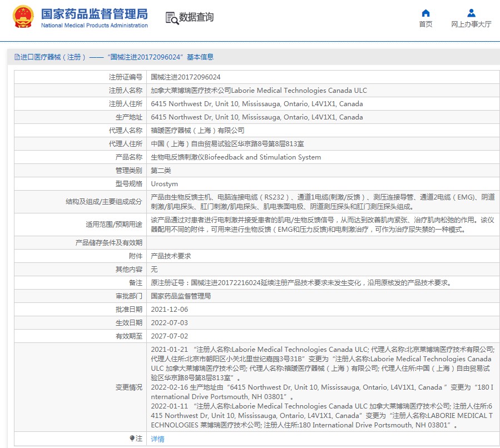The width and height of the screenshot is (500, 448).
Task: Click the 附件 row label
Action: point(136,256)
